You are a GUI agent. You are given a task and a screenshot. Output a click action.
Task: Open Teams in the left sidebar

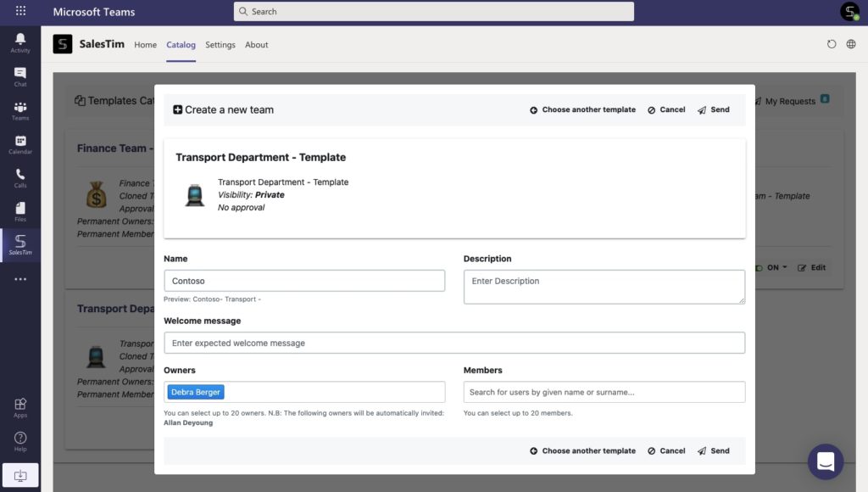point(20,111)
